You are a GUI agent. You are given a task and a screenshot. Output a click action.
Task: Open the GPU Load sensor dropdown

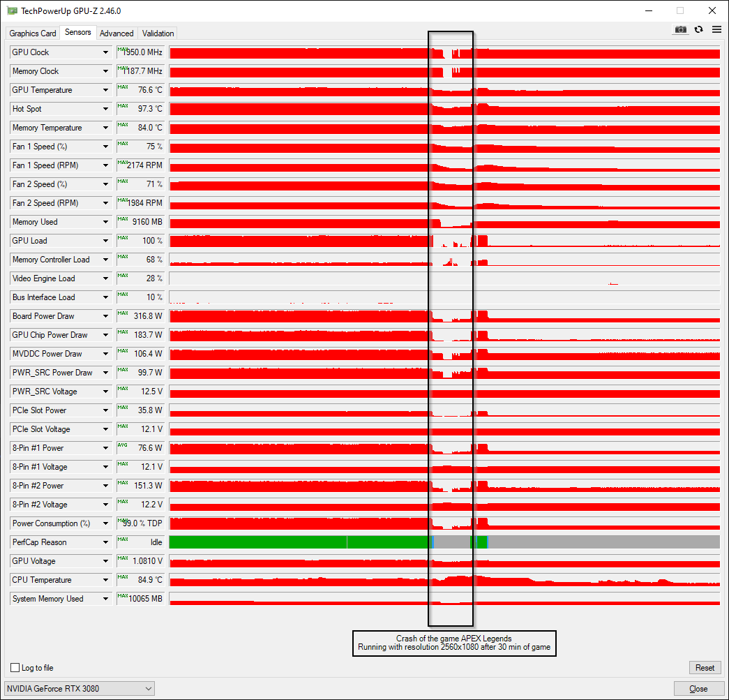(105, 241)
